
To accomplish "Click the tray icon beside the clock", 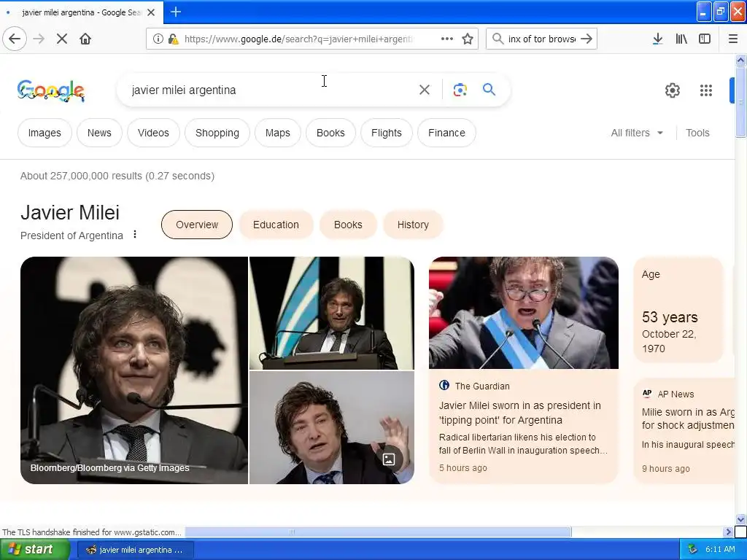I will click(x=693, y=550).
